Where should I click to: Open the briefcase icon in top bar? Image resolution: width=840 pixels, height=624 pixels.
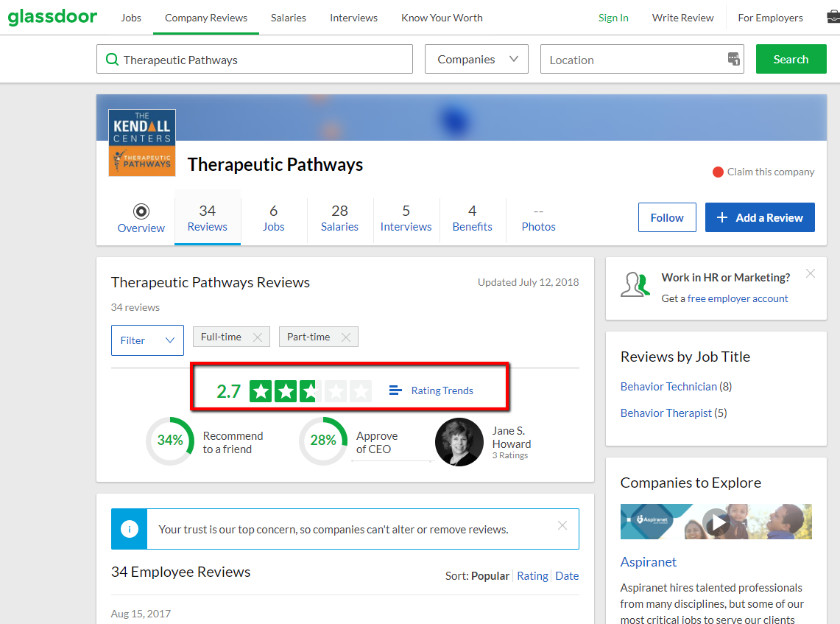[x=833, y=17]
